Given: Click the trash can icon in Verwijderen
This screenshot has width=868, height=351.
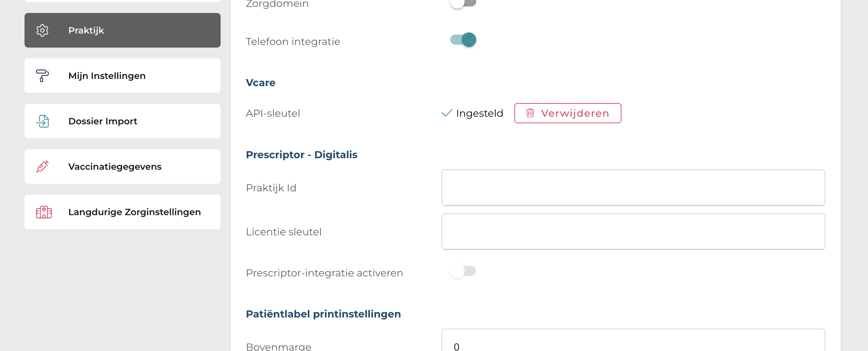Looking at the screenshot, I should coord(530,113).
